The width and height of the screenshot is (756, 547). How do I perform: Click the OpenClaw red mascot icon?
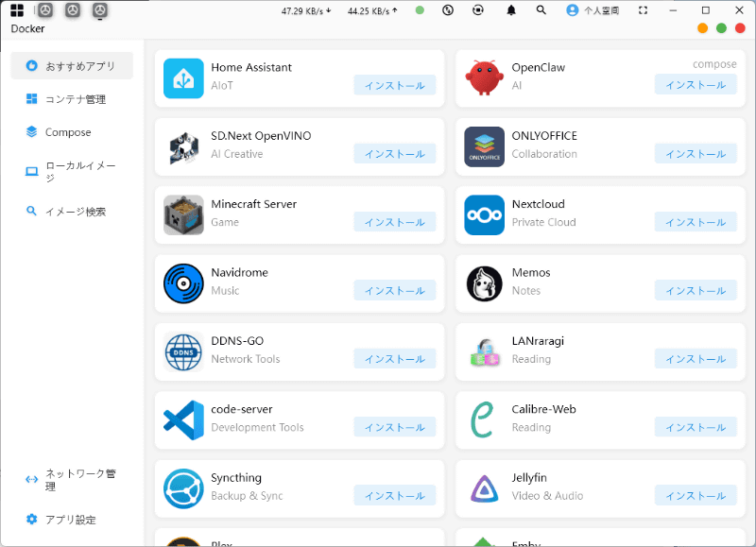[484, 77]
